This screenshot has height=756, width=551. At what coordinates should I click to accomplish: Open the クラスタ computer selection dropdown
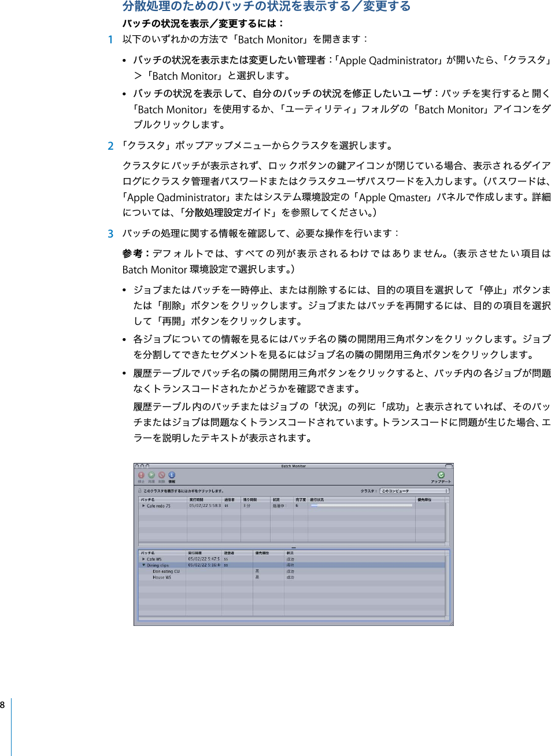(414, 491)
